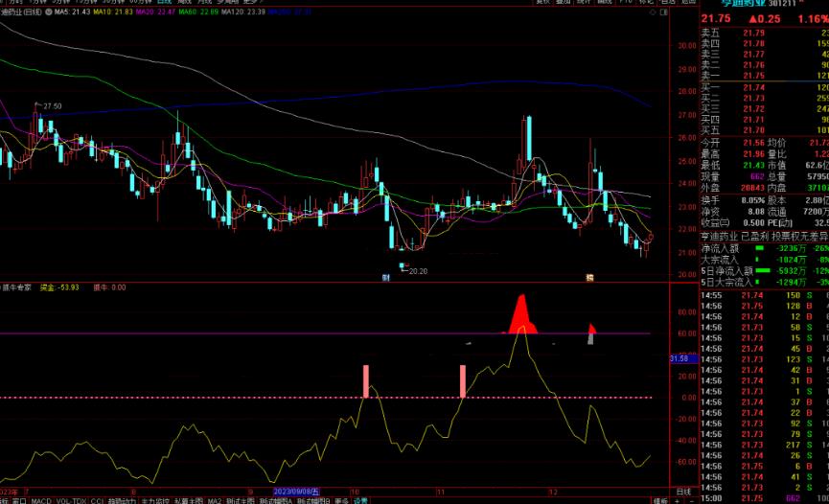Viewport: 829px width, 504px height.
Task: Select the 主力监控 indicator tab
Action: [155, 501]
